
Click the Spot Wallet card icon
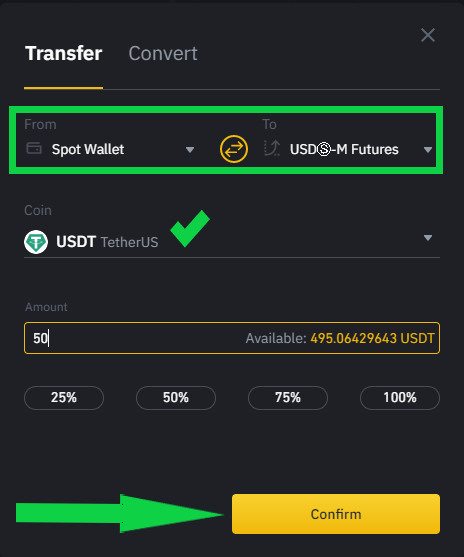point(34,148)
